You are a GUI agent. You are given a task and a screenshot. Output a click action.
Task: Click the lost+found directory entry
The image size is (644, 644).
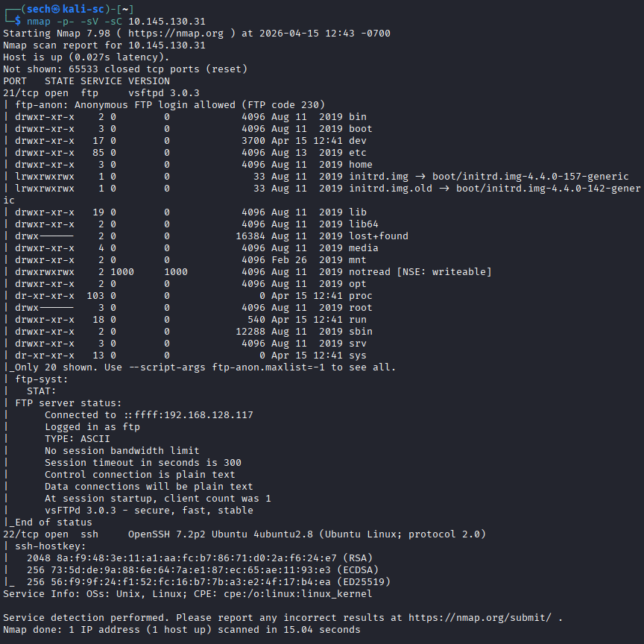pos(378,236)
